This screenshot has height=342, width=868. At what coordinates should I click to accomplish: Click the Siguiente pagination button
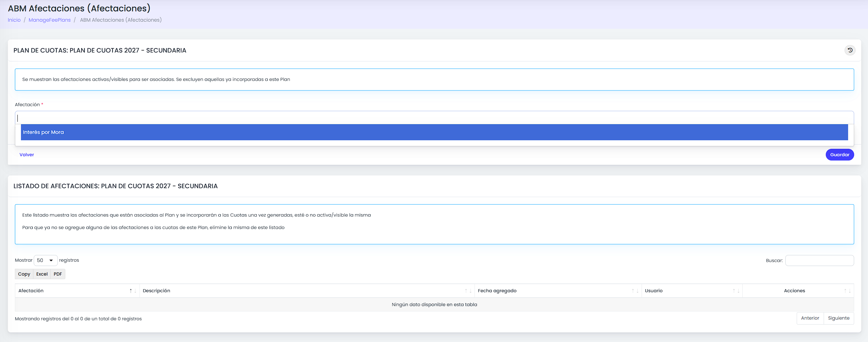839,318
